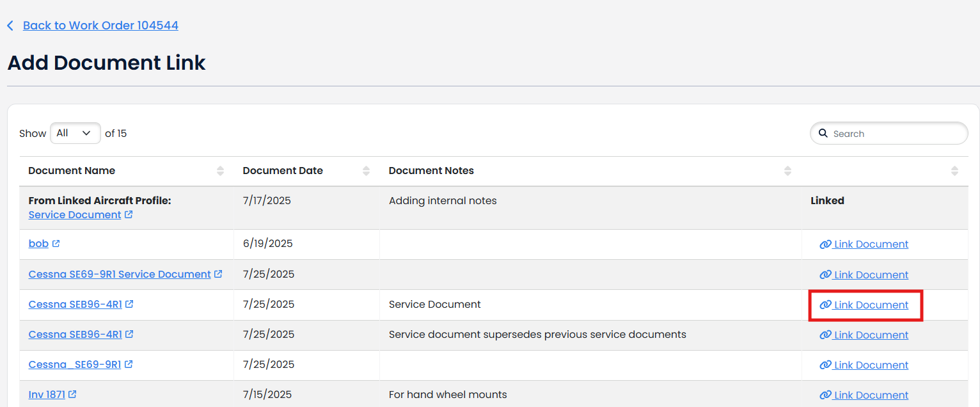Viewport: 980px width, 407px height.
Task: Open the Inv 1871 document link
Action: click(x=47, y=394)
